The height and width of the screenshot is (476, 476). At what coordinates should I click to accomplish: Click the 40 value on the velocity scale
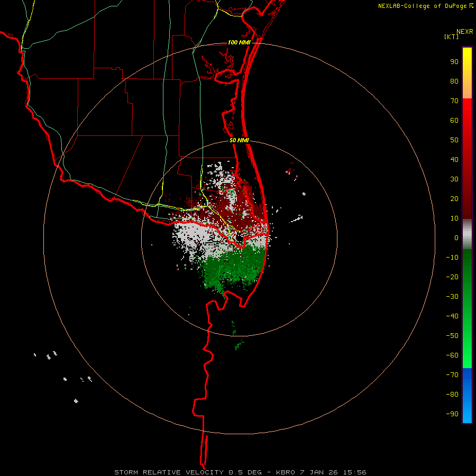[454, 159]
